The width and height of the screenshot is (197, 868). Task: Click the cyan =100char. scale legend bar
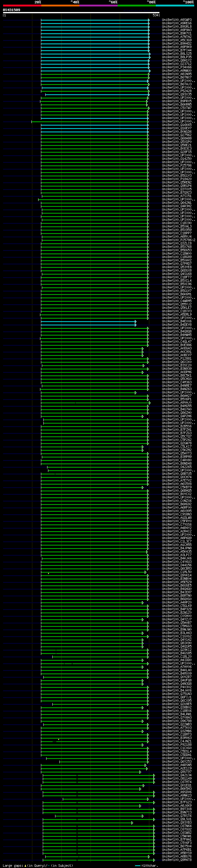[x=137, y=866]
